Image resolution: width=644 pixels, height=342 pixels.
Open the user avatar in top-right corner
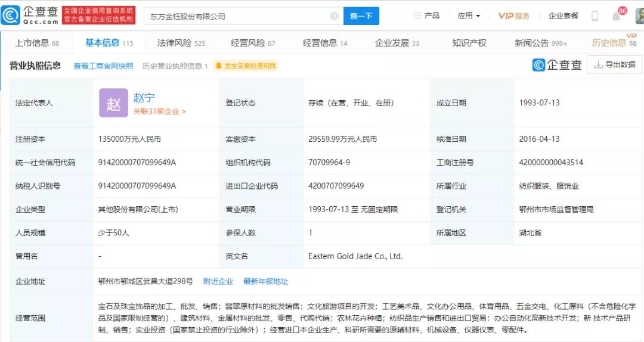pos(639,16)
